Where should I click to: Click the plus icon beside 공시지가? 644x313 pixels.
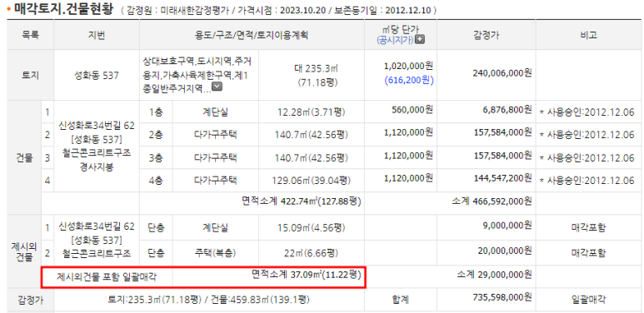coord(420,39)
